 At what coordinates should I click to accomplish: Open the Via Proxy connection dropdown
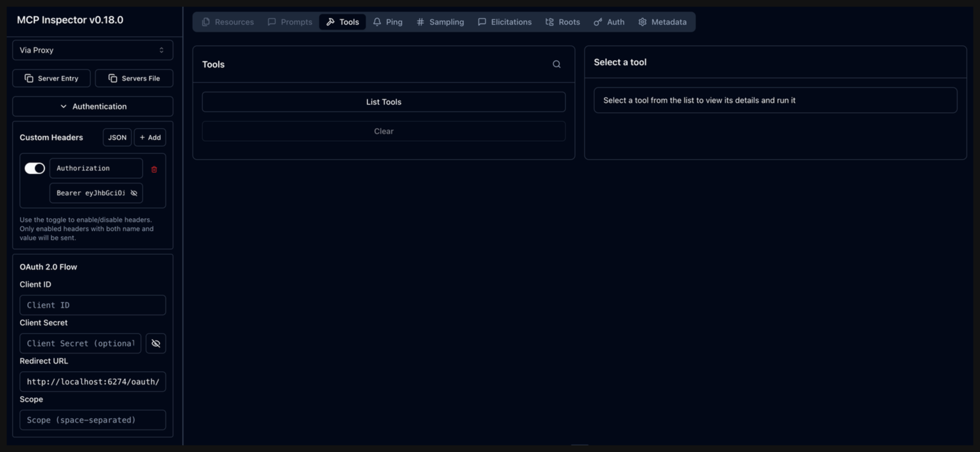click(92, 50)
